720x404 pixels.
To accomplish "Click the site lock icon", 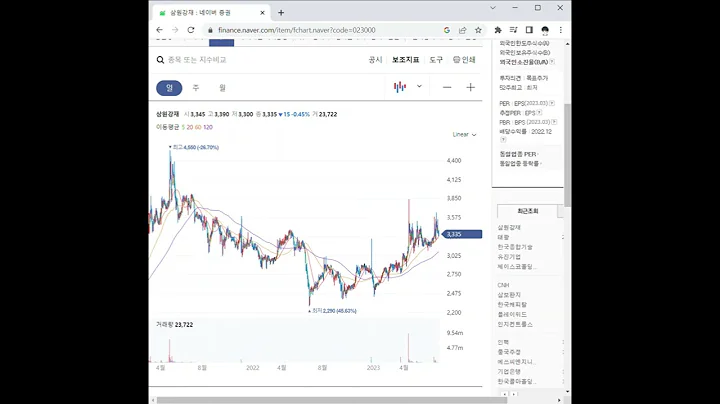I will [x=210, y=30].
